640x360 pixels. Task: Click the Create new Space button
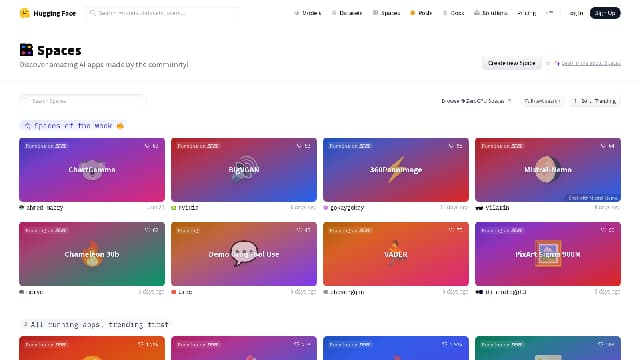[x=511, y=63]
